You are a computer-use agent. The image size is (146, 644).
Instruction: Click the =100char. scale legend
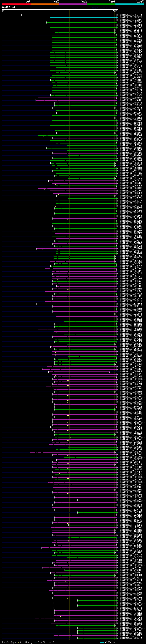tap(109, 642)
